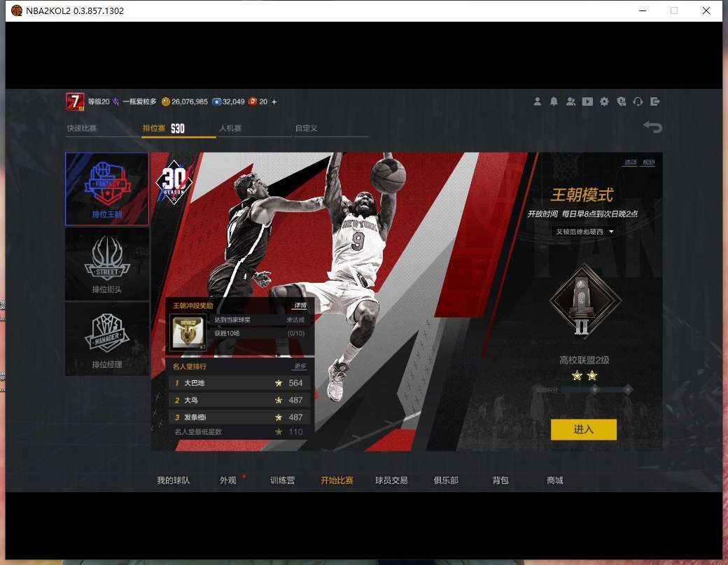Click the purple VIP badge icon
The height and width of the screenshot is (565, 728).
point(115,102)
